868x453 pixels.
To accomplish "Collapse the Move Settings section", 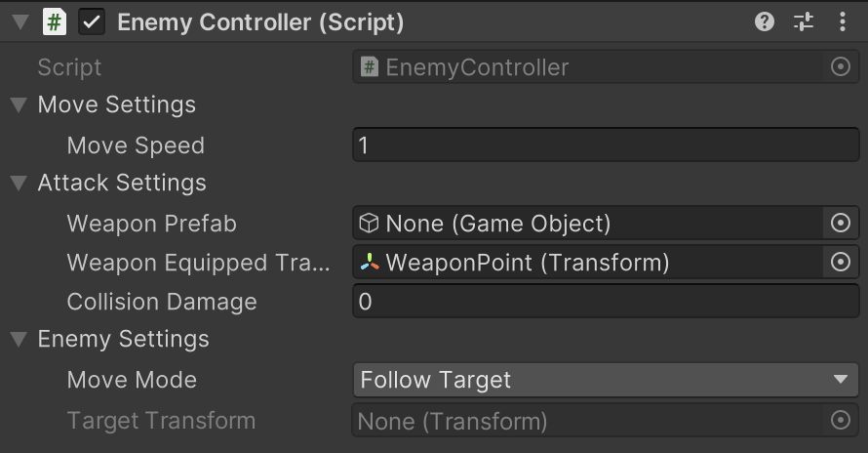I will tap(19, 104).
